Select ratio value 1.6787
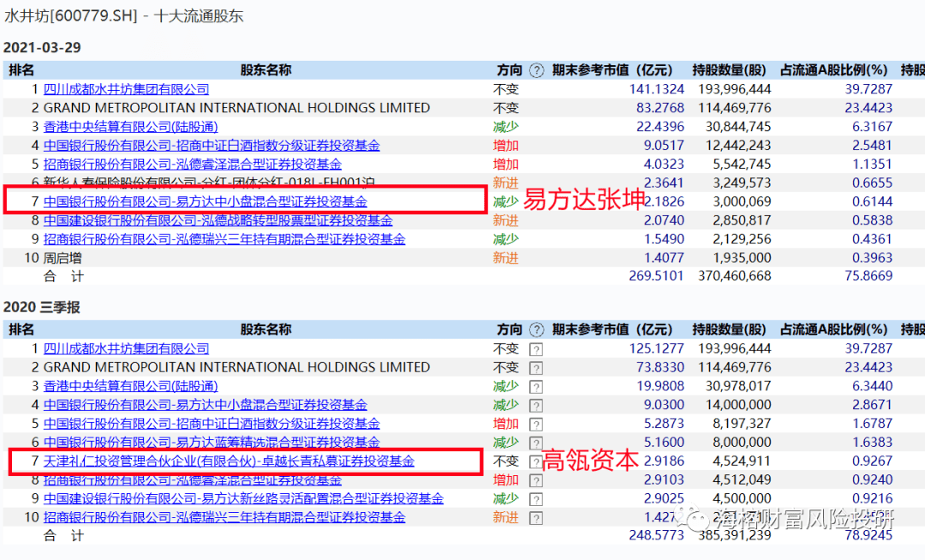 pyautogui.click(x=872, y=424)
